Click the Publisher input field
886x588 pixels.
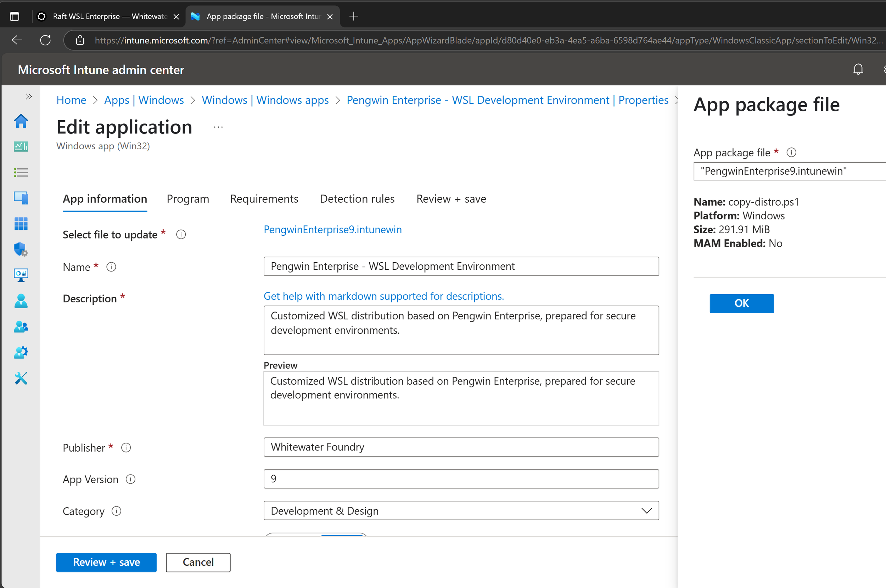[461, 447]
